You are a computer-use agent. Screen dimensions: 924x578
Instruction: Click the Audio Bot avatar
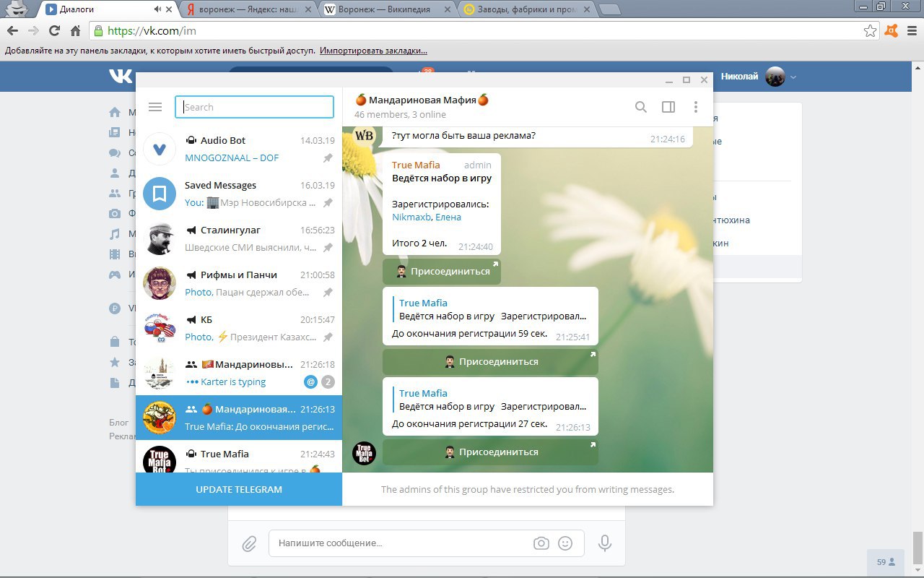coord(160,149)
